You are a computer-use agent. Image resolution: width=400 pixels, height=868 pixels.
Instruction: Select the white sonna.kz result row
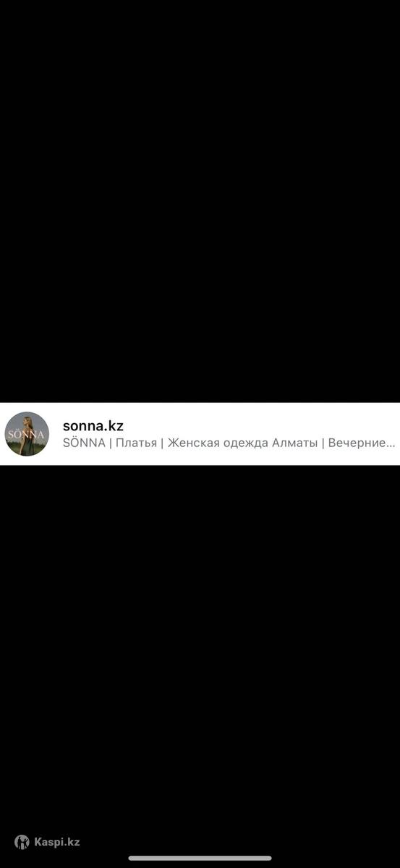200,434
